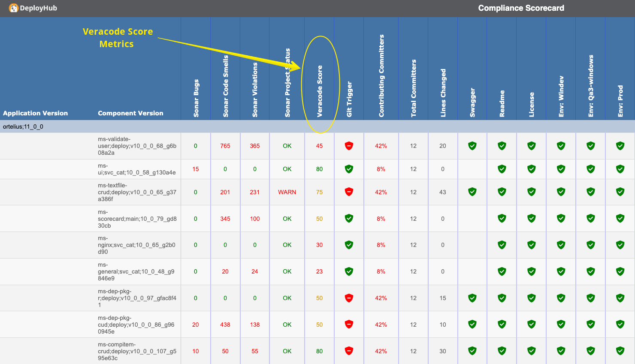
Task: Click red Git Trigger shield in ms-validate-user row
Action: pos(349,146)
